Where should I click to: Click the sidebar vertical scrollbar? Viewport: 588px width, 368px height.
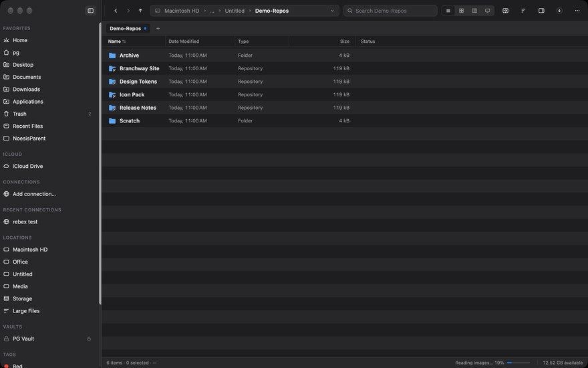(x=100, y=163)
